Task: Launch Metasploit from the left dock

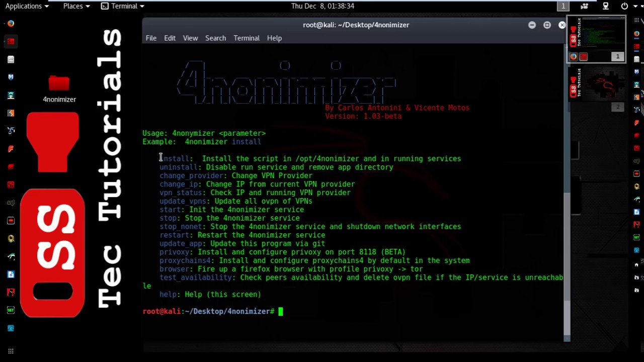Action: [x=11, y=77]
